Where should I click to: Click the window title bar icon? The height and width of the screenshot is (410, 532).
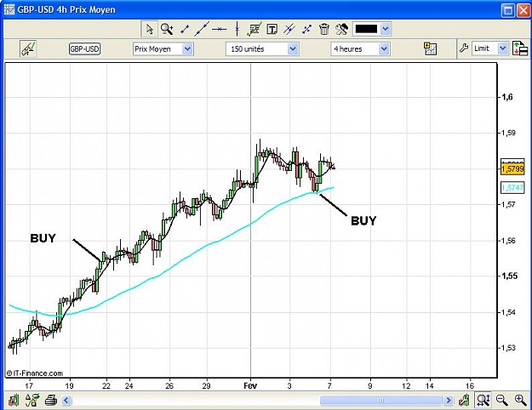coord(9,9)
